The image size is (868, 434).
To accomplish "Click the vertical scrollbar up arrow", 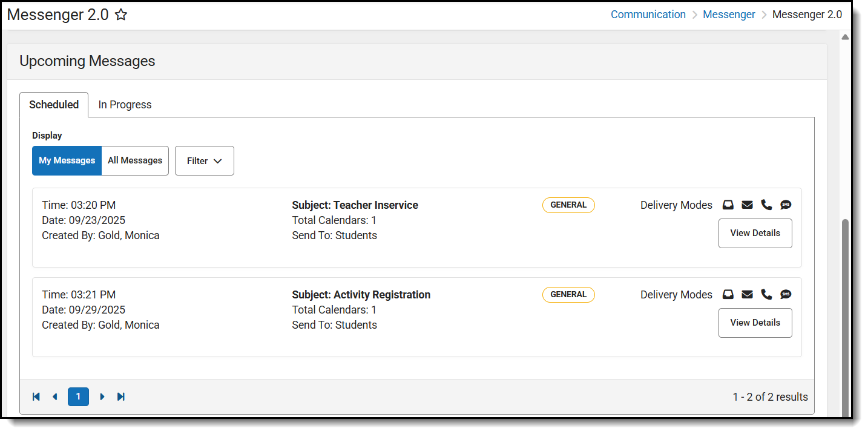I will point(845,38).
